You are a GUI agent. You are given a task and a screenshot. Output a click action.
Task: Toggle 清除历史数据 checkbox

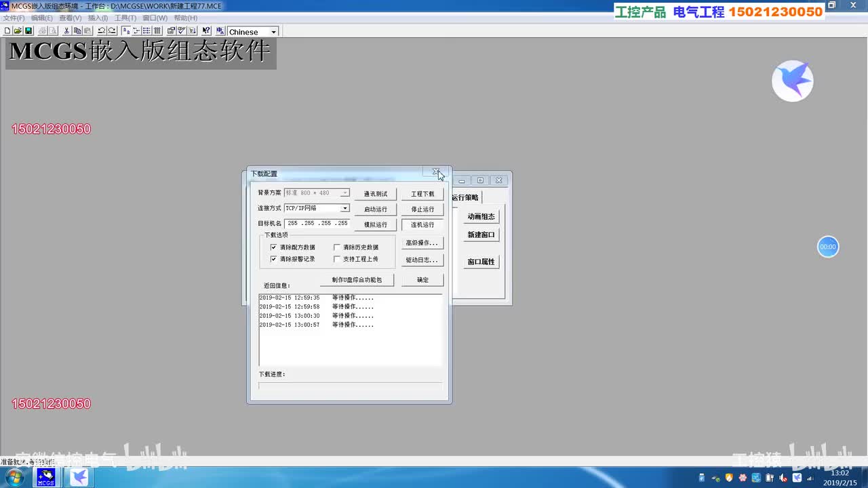337,247
